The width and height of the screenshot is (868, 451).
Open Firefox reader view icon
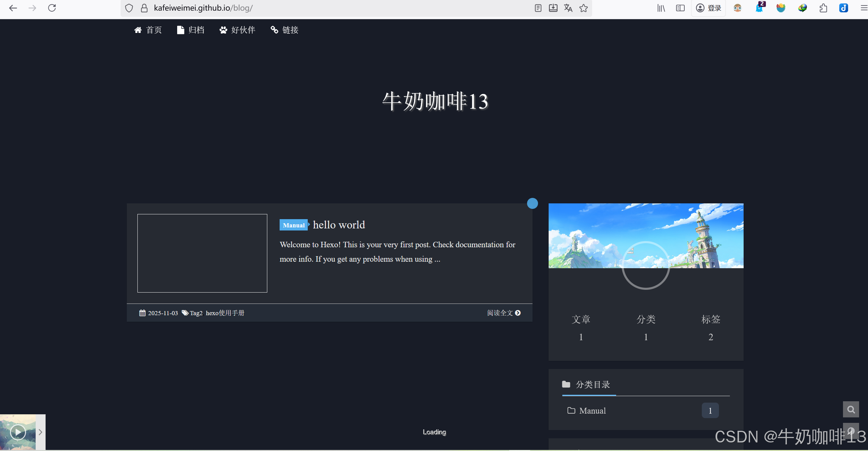[538, 8]
